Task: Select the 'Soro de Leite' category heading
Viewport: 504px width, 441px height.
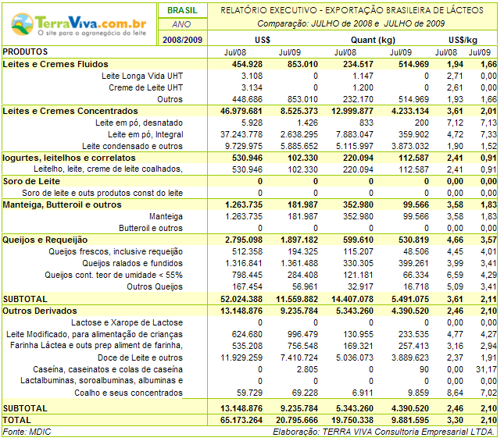Action: (31, 181)
